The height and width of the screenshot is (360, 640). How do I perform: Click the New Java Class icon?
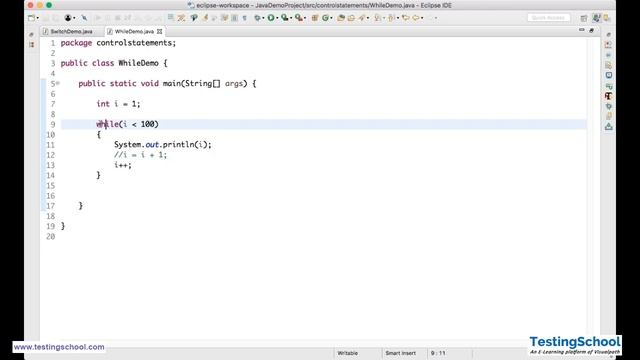326,18
